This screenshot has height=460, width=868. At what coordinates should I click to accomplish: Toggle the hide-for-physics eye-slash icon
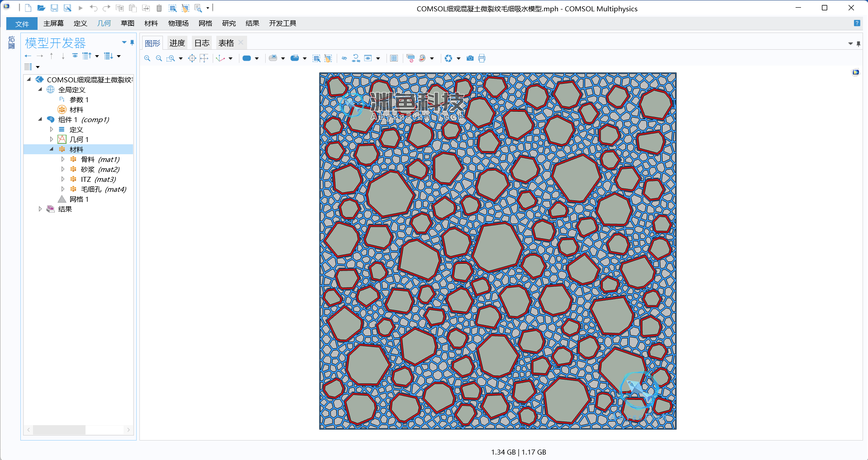[344, 58]
